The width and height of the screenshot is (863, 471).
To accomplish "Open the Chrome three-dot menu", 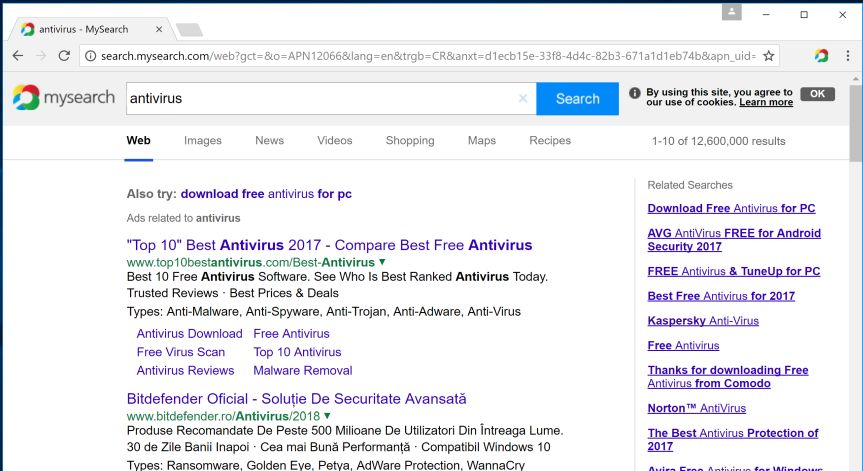I will (847, 56).
